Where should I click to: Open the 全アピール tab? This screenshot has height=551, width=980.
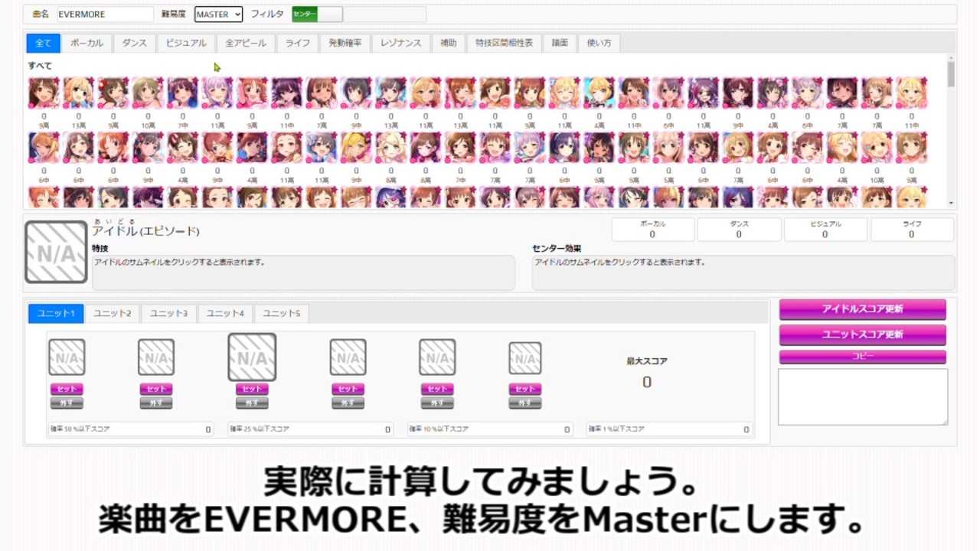tap(246, 43)
